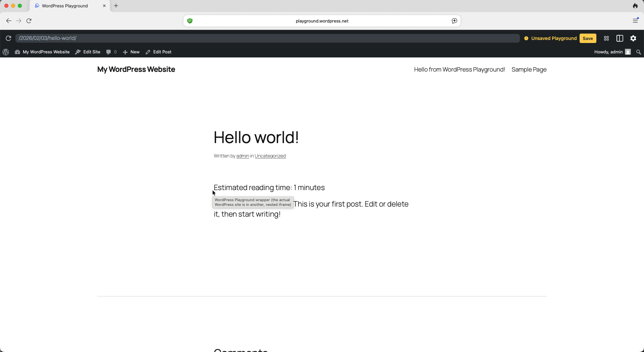Click the dashboard speedometer icon next to My WordPress Website
This screenshot has width=644, height=352.
(17, 52)
